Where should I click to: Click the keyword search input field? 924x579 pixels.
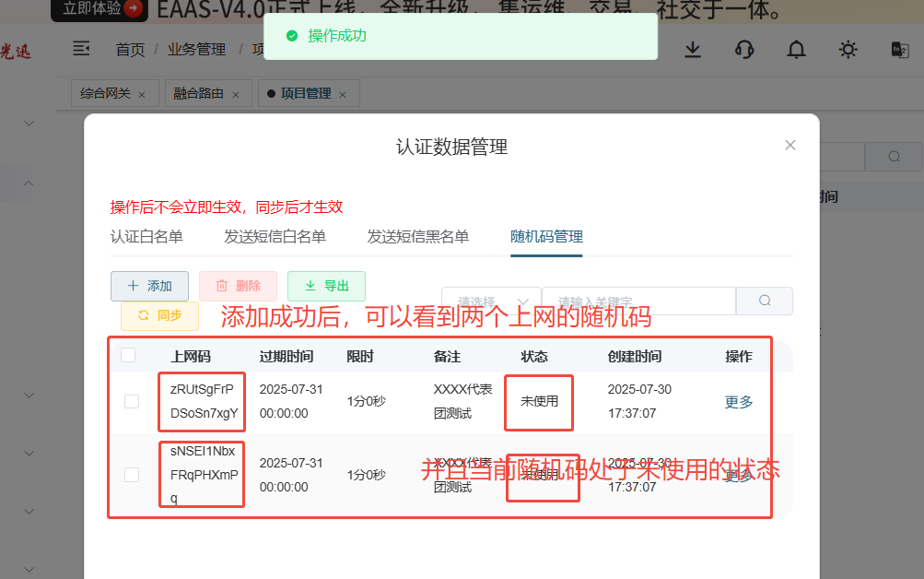638,301
